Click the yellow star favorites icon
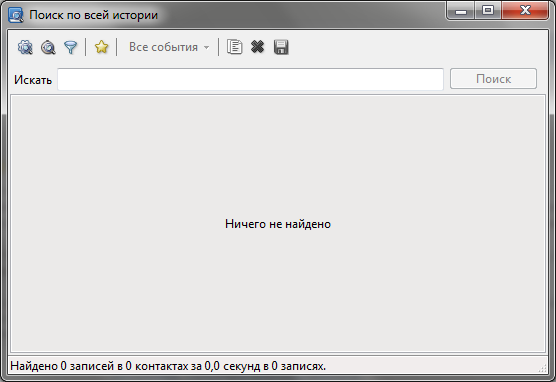This screenshot has width=556, height=382. 101,47
